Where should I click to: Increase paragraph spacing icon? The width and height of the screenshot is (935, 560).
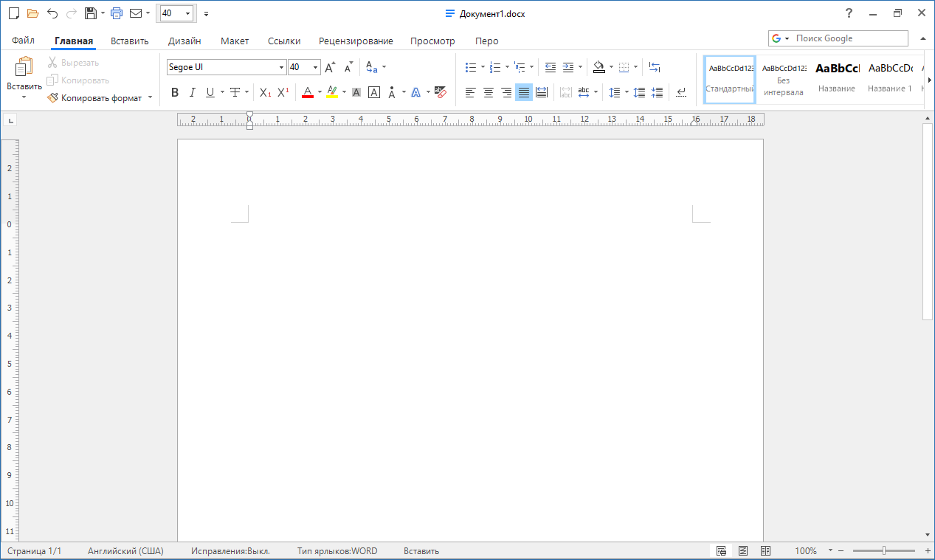click(x=640, y=92)
